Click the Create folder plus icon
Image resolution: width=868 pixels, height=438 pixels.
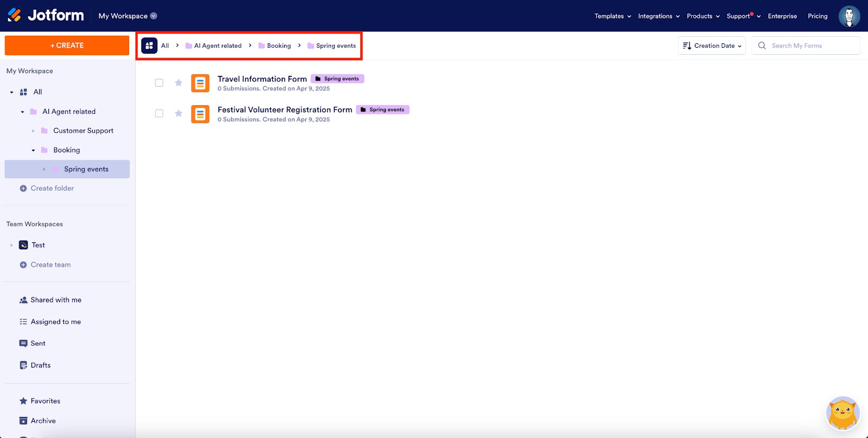pyautogui.click(x=23, y=189)
